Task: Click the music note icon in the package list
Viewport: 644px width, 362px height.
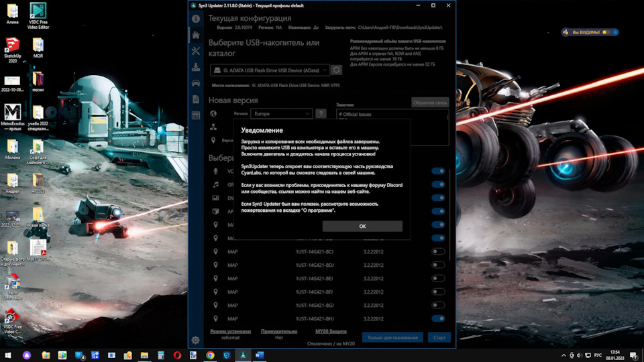Action: coord(215,185)
